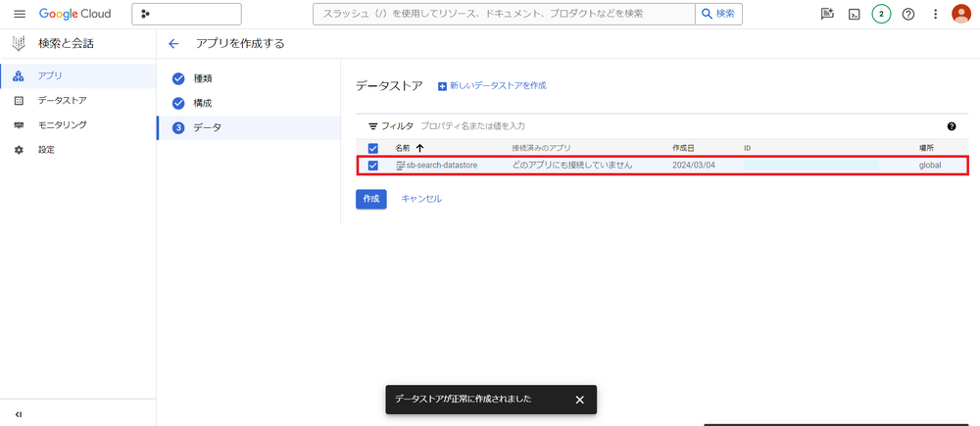Click the table help icon near filter

(x=952, y=126)
